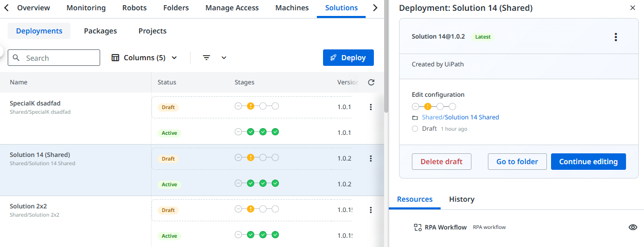Image resolution: width=644 pixels, height=247 pixels.
Task: Select the Solution 14 (Shared) row name
Action: 40,154
